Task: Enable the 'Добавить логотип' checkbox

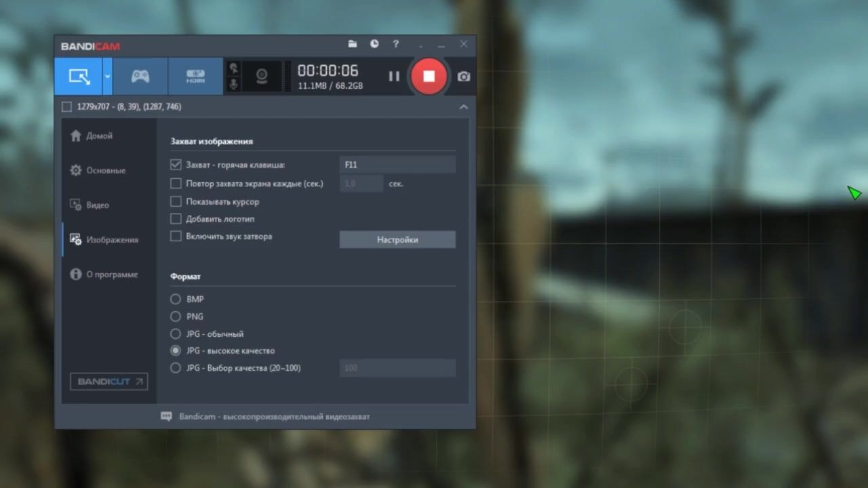Action: pyautogui.click(x=176, y=219)
